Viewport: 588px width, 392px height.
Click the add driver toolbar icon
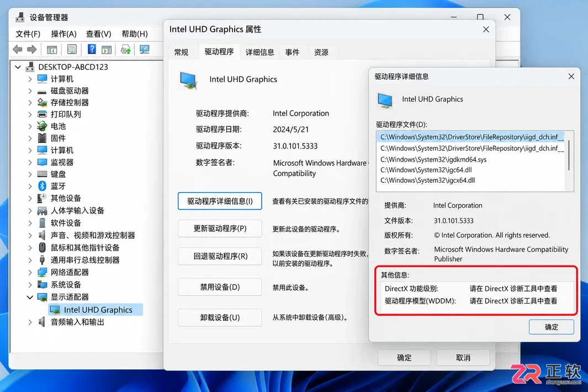pyautogui.click(x=125, y=49)
